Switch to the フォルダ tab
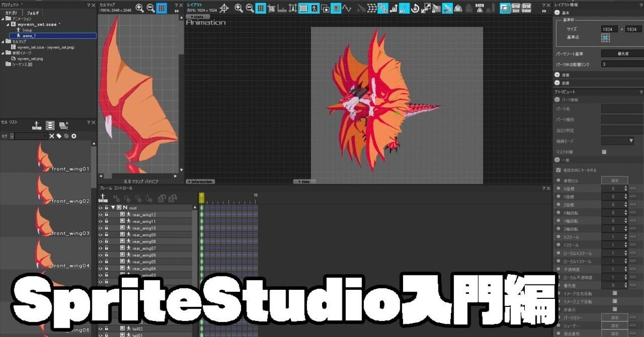 33,12
